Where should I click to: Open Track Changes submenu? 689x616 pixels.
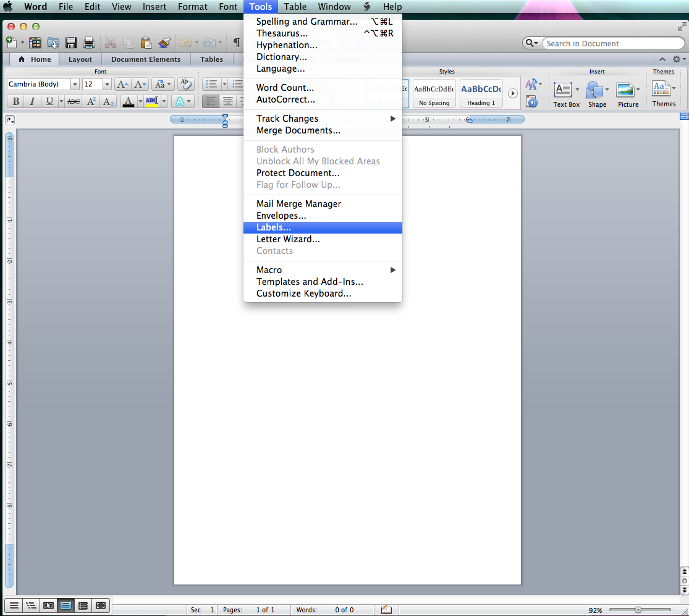pyautogui.click(x=323, y=119)
